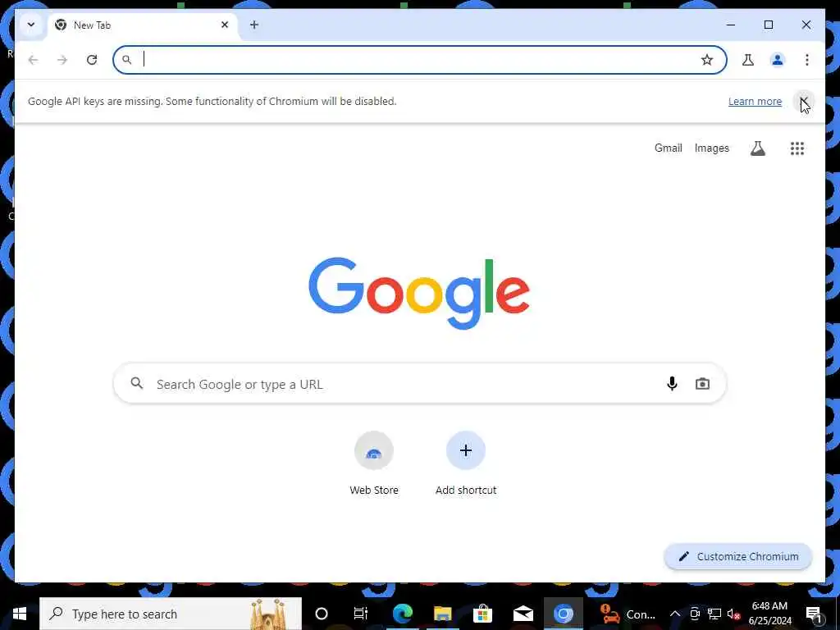Viewport: 840px width, 630px height.
Task: Open the three-dot Chromium menu
Action: 807,59
